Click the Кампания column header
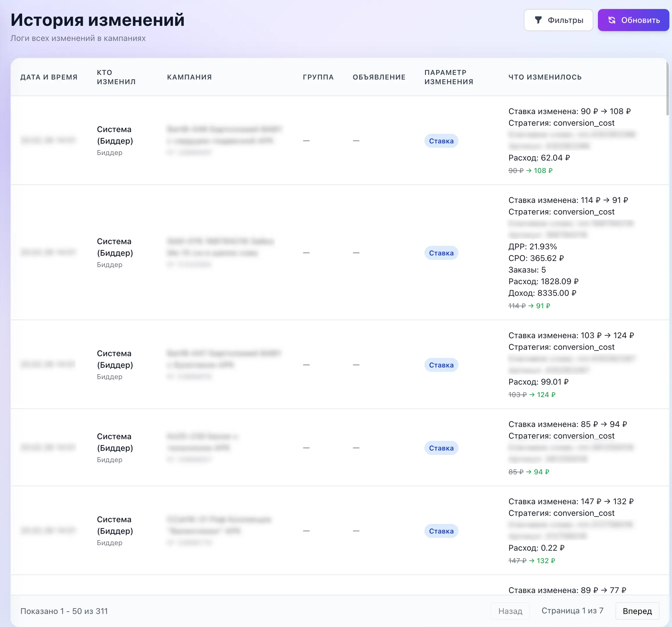This screenshot has height=627, width=672. click(189, 77)
